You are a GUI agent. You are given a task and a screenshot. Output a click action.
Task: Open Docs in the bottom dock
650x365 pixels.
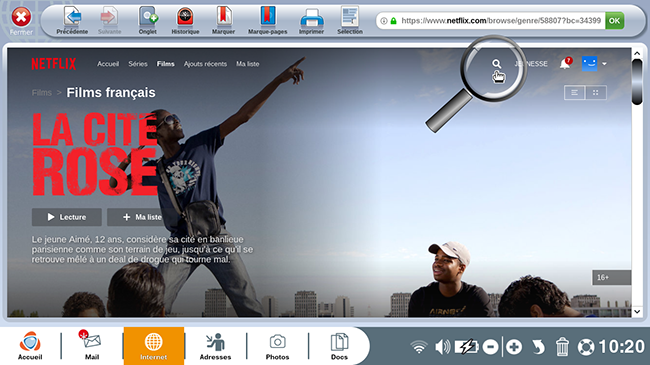pyautogui.click(x=339, y=346)
